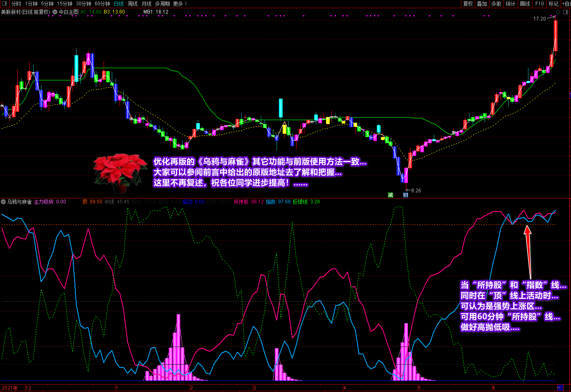Open the 分时 intraday view
571x392 pixels.
pos(16,4)
